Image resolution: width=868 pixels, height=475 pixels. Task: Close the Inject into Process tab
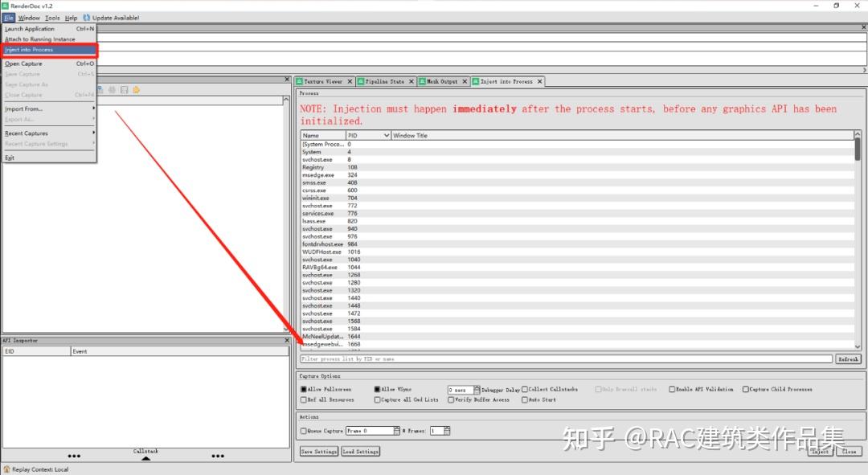[x=540, y=81]
